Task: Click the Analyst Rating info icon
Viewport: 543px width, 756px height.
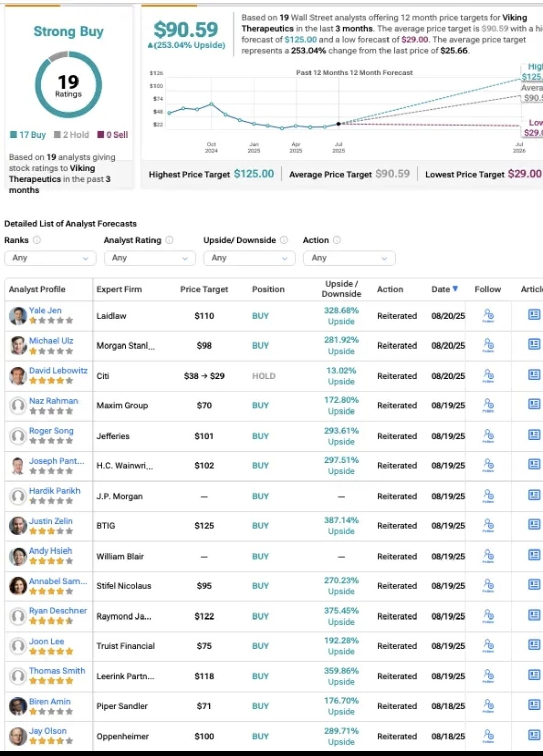Action: click(169, 240)
